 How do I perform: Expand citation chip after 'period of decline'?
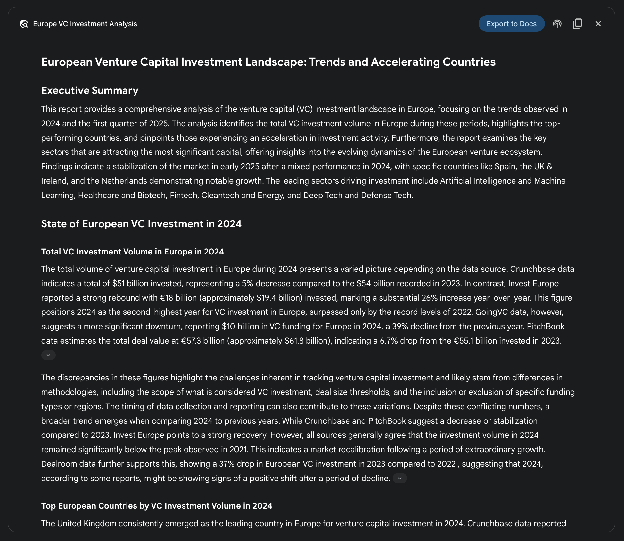pos(400,479)
